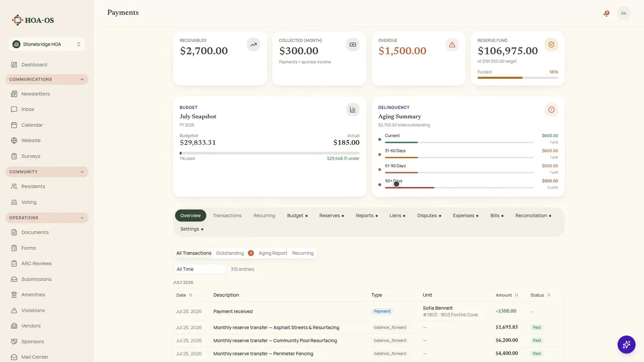Open the All Time date range dropdown
The image size is (644, 362).
(x=200, y=269)
